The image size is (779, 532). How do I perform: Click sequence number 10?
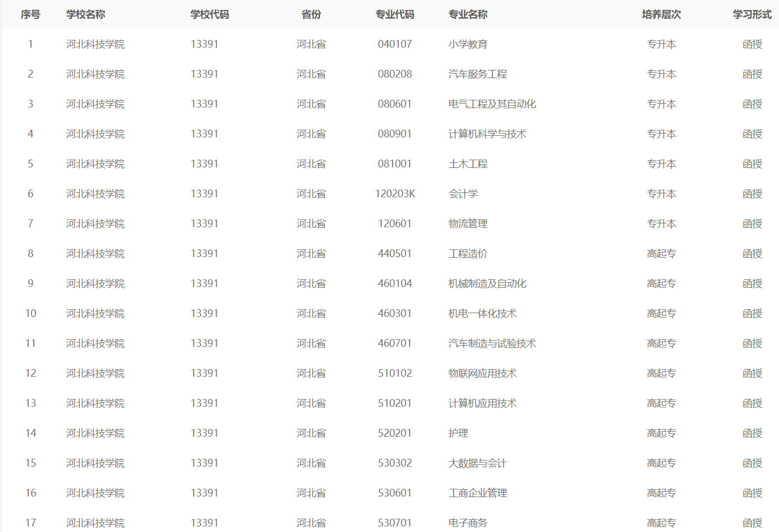coord(30,314)
